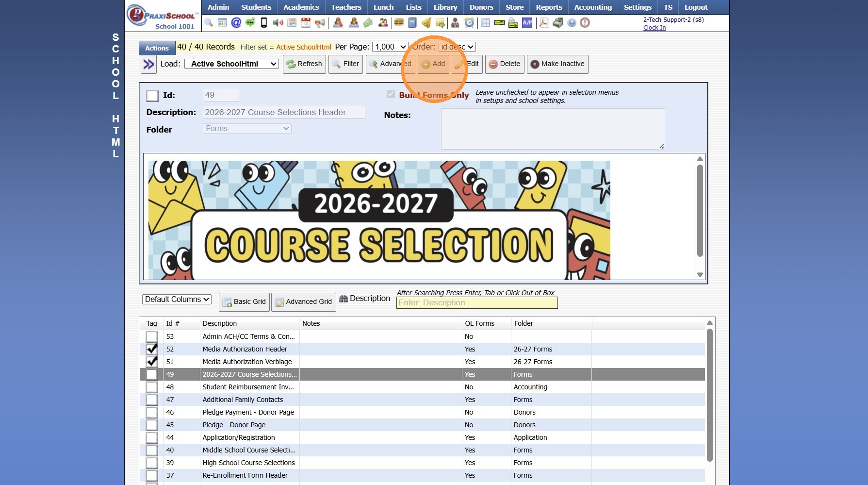Click the Delete button

coord(505,64)
